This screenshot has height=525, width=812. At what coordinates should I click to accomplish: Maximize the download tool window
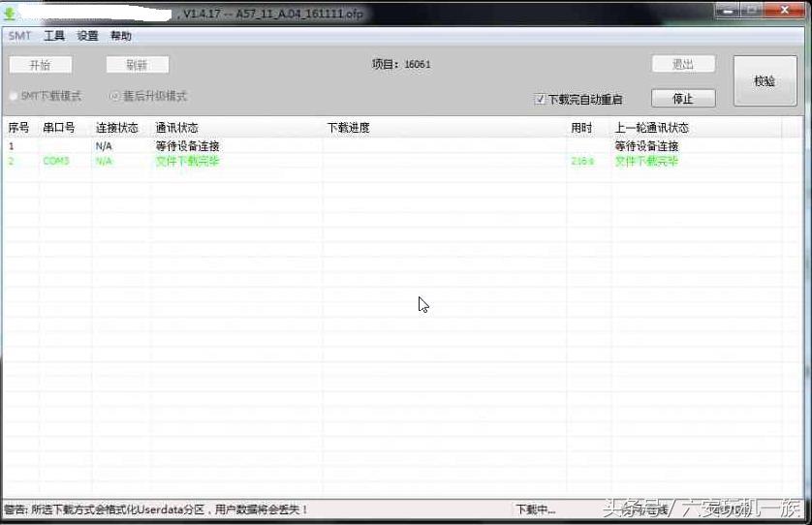click(x=751, y=11)
